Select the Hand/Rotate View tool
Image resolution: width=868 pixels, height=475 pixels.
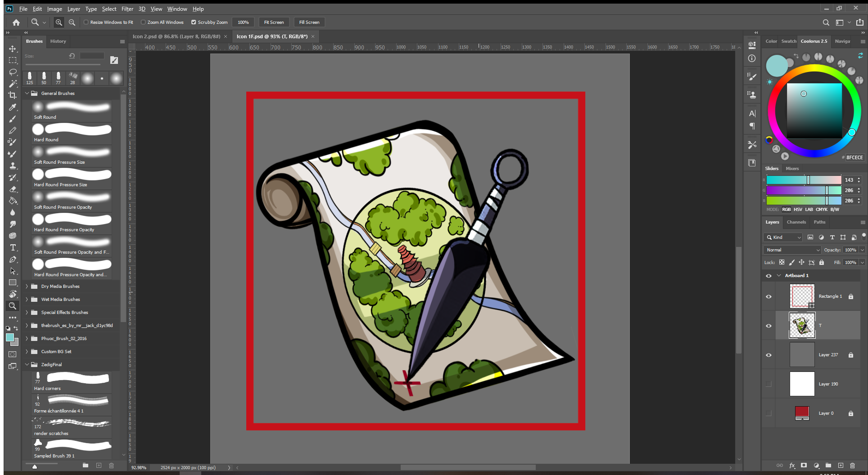[x=13, y=294]
